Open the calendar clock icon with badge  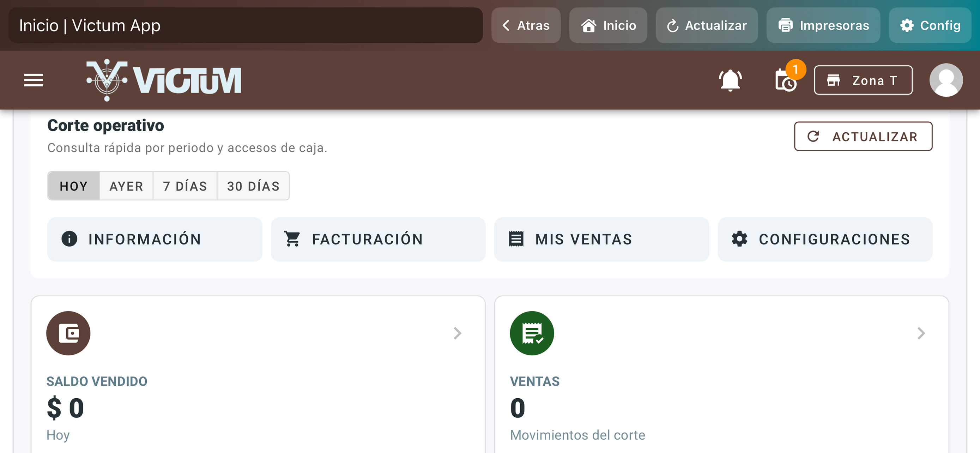tap(787, 79)
